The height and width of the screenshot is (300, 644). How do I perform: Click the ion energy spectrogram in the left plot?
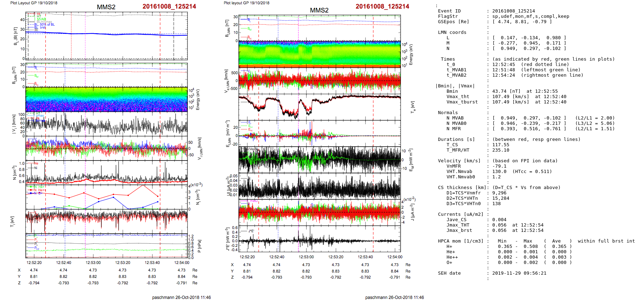coord(106,100)
